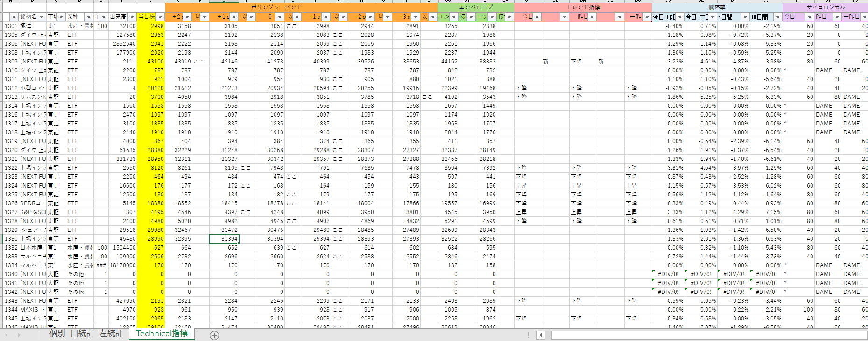868x341 pixels.
Task: Open the 銘柄名 column filter dropdown
Action: coord(42,17)
